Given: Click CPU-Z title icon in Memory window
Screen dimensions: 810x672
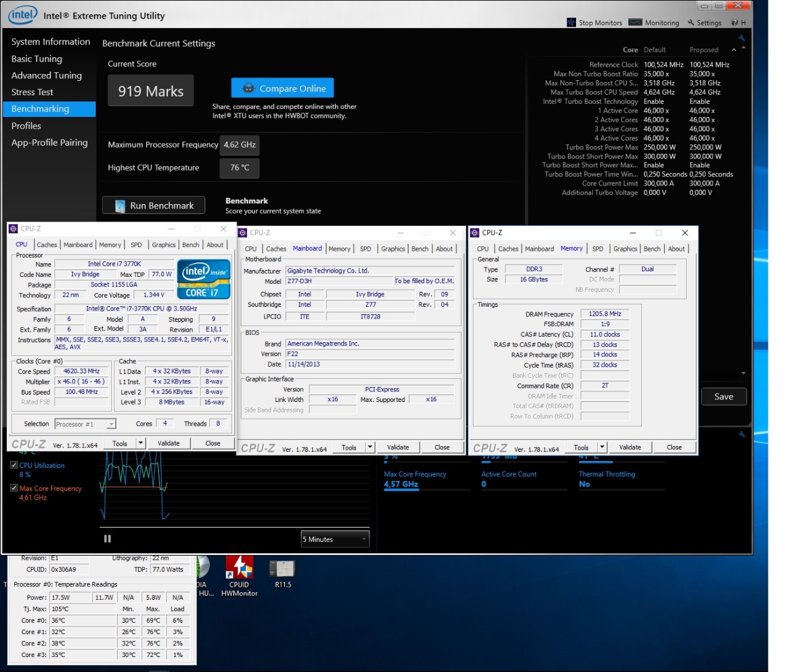Looking at the screenshot, I should point(475,233).
